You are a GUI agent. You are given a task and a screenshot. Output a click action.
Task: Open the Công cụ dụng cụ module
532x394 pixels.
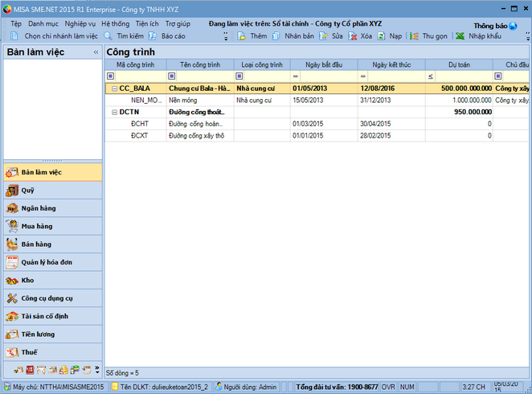(53, 298)
